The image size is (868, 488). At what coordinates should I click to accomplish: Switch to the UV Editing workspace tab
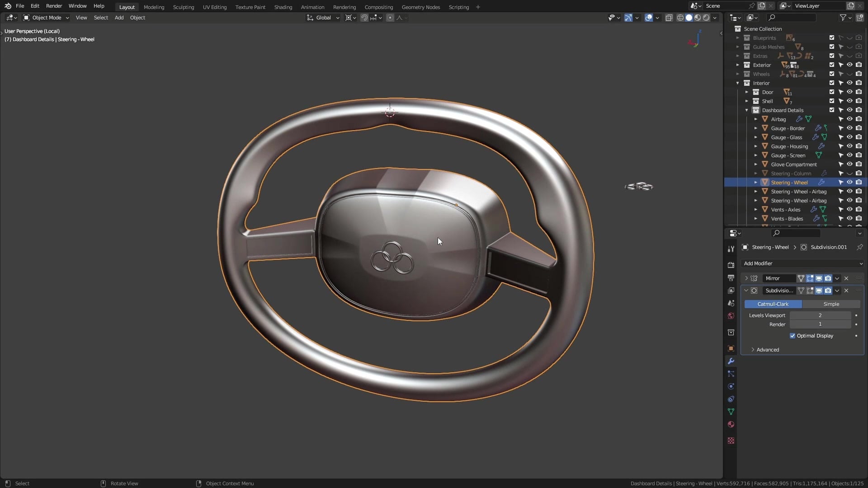coord(214,7)
